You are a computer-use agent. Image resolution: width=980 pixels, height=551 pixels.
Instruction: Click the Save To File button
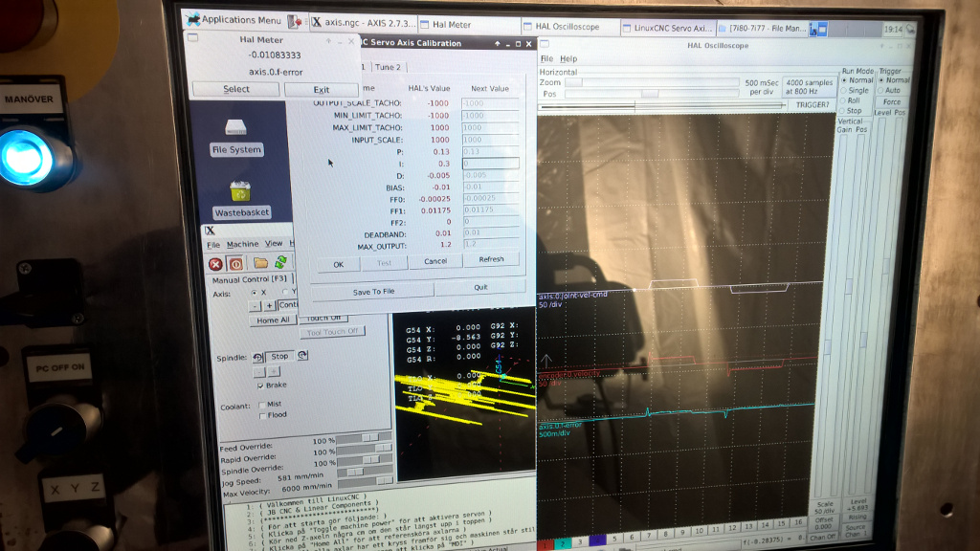click(x=373, y=292)
